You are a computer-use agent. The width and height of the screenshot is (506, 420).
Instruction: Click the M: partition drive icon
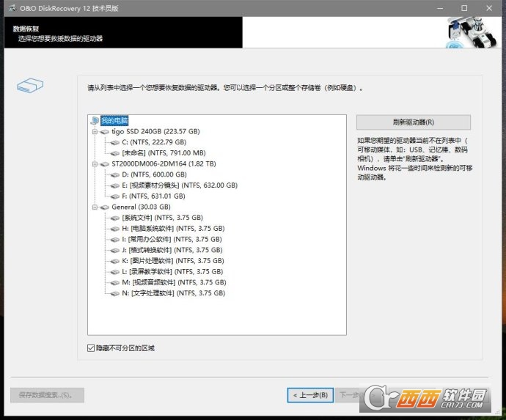(114, 283)
